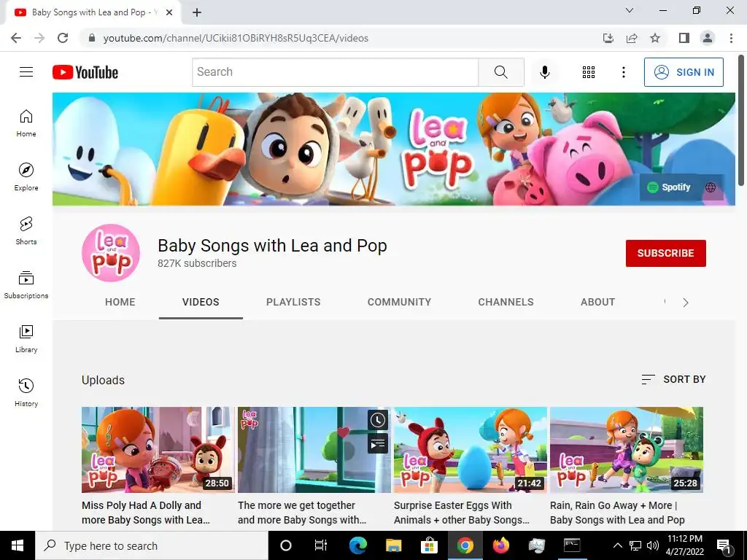Open the CHANNELS tab
The width and height of the screenshot is (747, 560).
[x=506, y=302]
